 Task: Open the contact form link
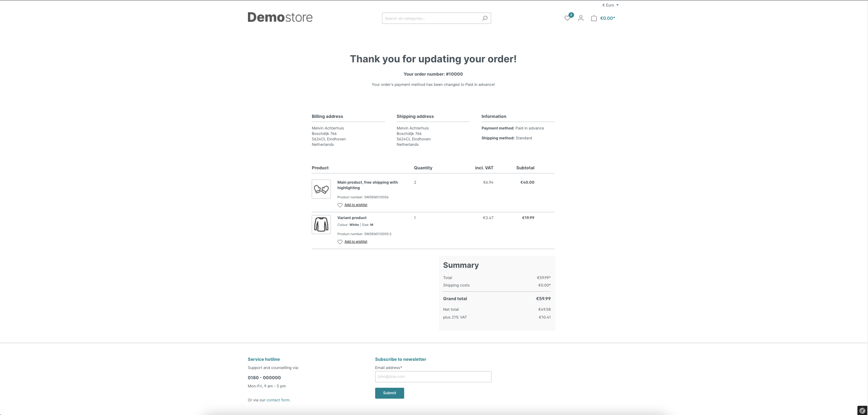click(278, 400)
